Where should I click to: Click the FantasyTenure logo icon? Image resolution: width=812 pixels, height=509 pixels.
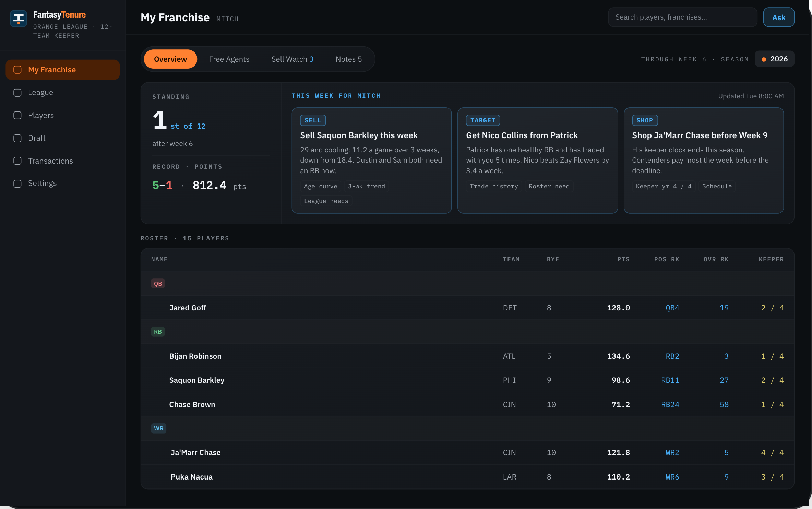point(19,19)
